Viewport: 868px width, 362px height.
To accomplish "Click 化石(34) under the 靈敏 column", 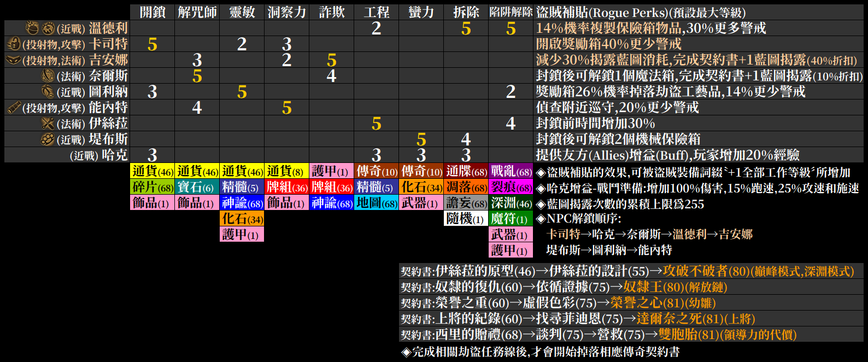I will pyautogui.click(x=242, y=219).
